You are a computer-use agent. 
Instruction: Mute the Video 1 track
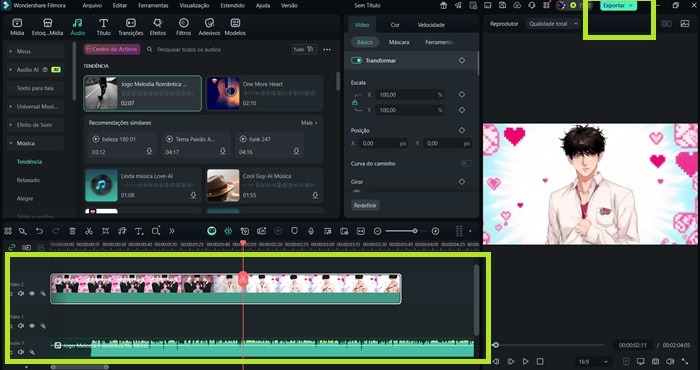coord(21,326)
